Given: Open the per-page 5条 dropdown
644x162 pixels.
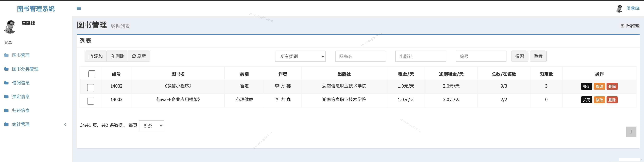Looking at the screenshot, I should [151, 126].
